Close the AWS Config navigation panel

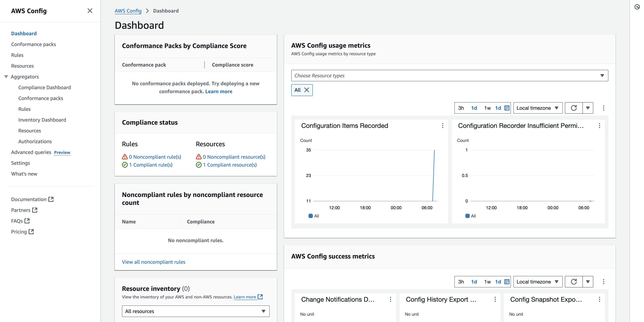(90, 11)
